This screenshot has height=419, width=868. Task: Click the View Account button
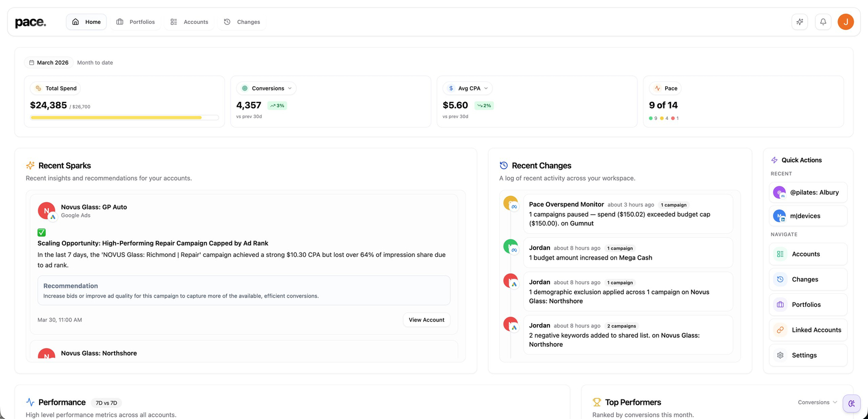426,320
